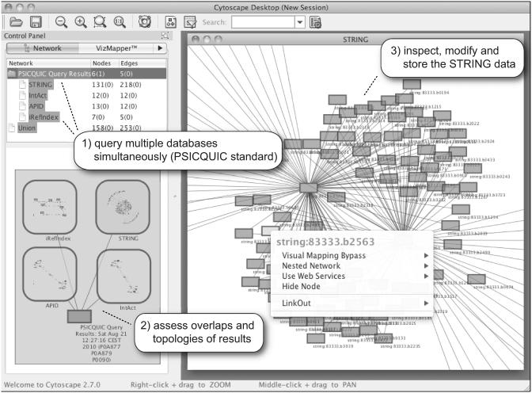Viewport: 532px width, 393px height.
Task: Click the 'string:83333.b2563' context menu title
Action: (325, 242)
